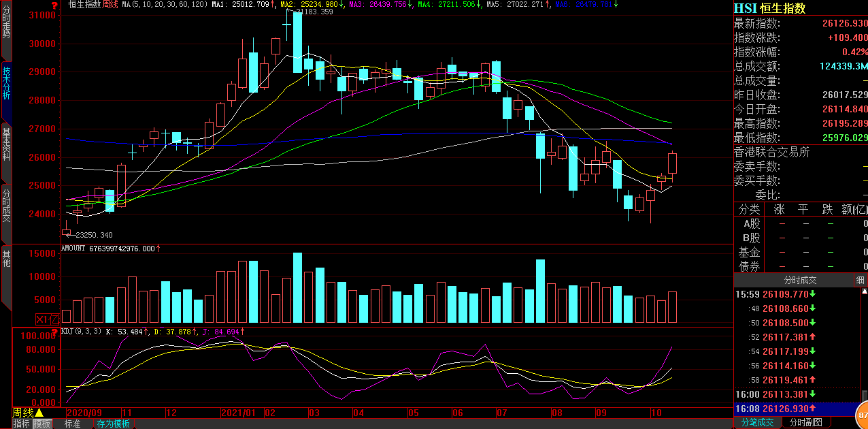This screenshot has width=868, height=429.
Task: Select 技术分析 side tab
Action: (6, 83)
